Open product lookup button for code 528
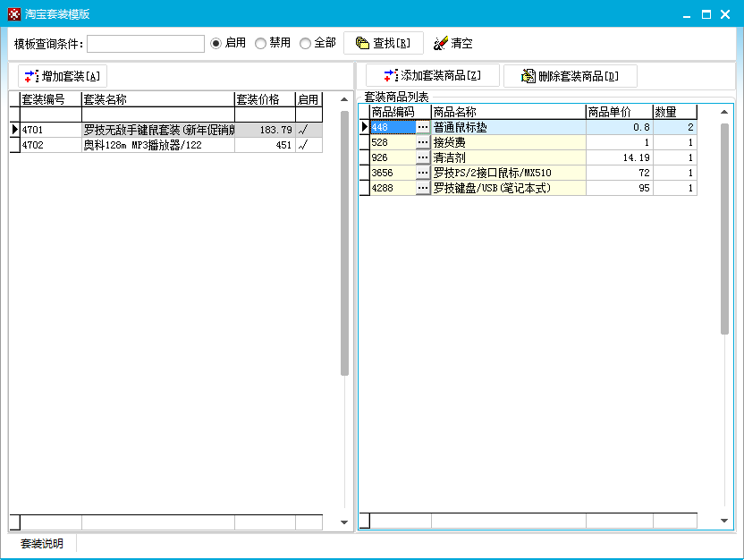 click(423, 142)
